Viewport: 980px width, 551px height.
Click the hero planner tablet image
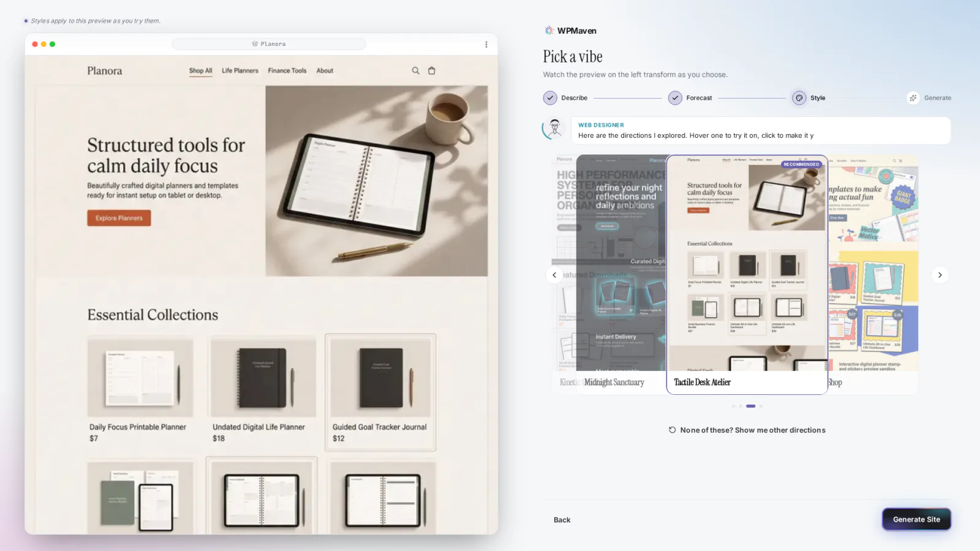pyautogui.click(x=377, y=181)
